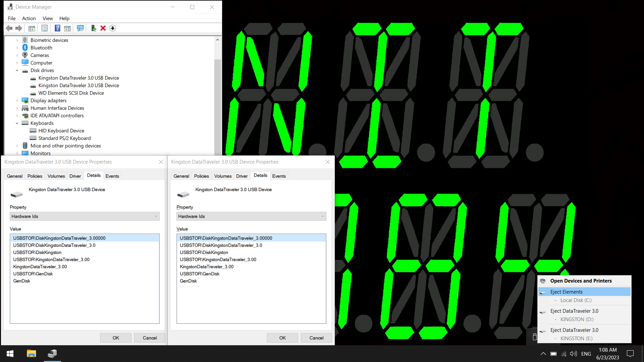Click the taskbar clock showing 1:08 AM
The image size is (644, 362).
pyautogui.click(x=608, y=354)
